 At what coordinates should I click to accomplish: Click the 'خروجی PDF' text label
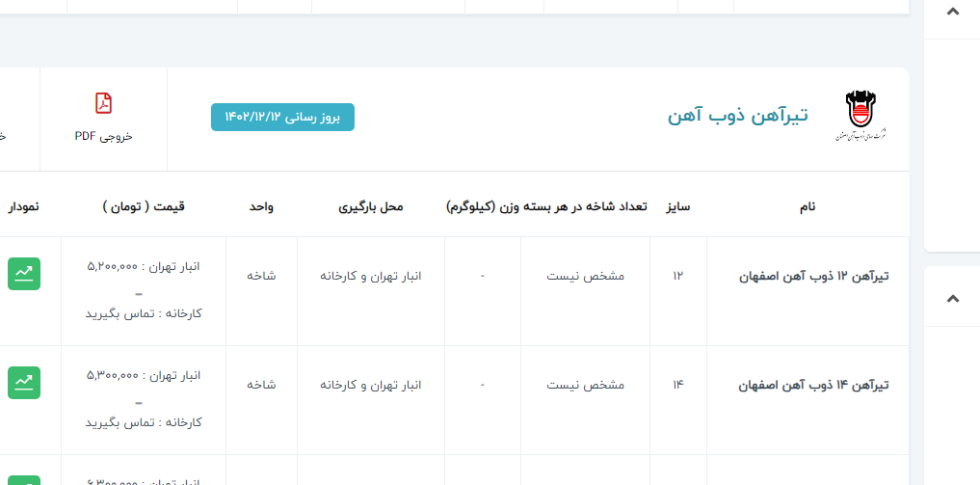[103, 136]
